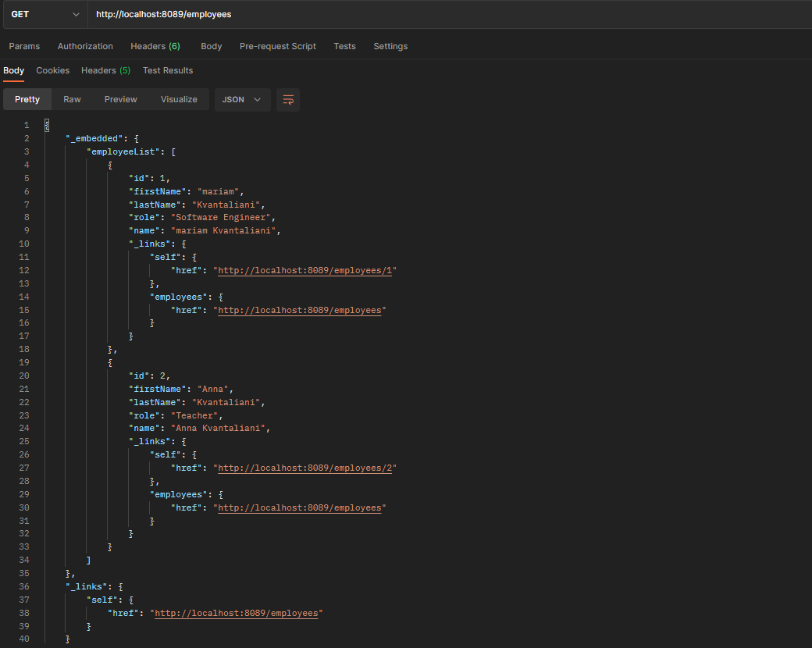Toggle the wrap lines icon
Image resolution: width=812 pixels, height=648 pixels.
pos(288,99)
